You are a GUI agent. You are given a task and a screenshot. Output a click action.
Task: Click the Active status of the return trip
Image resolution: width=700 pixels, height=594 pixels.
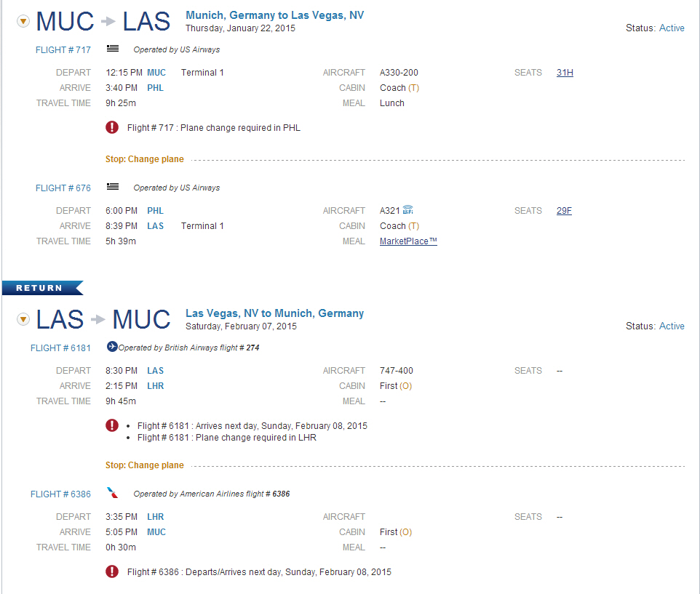[x=672, y=326]
